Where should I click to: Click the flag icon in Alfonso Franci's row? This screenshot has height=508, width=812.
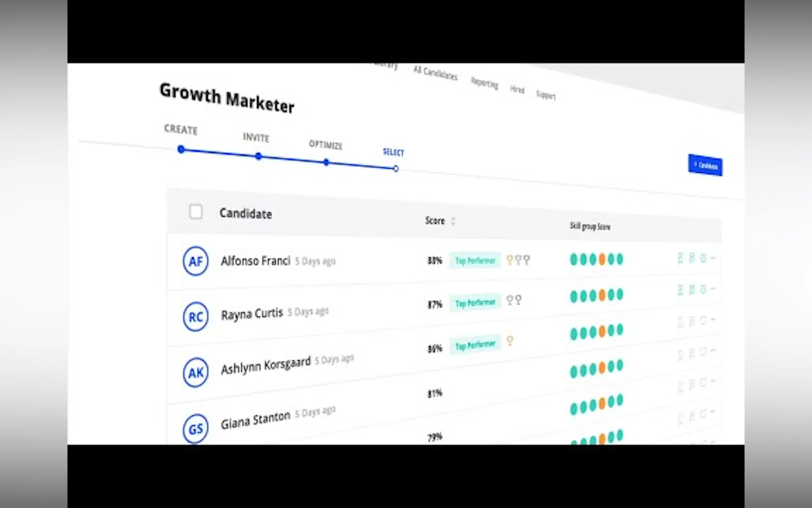click(692, 258)
